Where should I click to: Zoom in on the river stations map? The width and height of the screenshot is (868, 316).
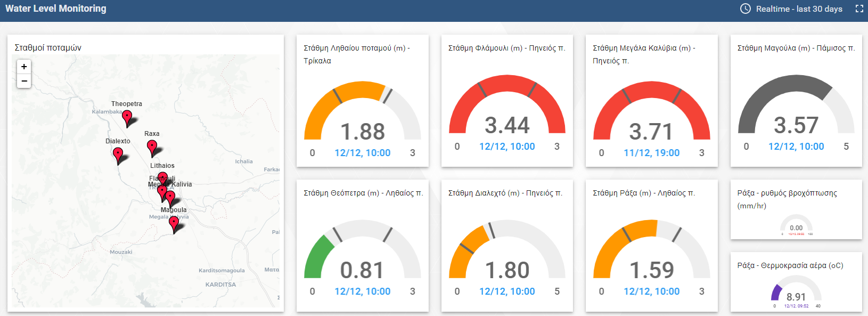(x=24, y=67)
